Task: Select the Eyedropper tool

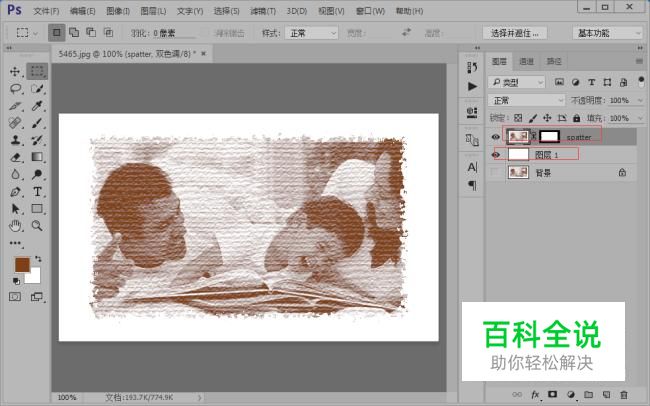Action: tap(37, 106)
